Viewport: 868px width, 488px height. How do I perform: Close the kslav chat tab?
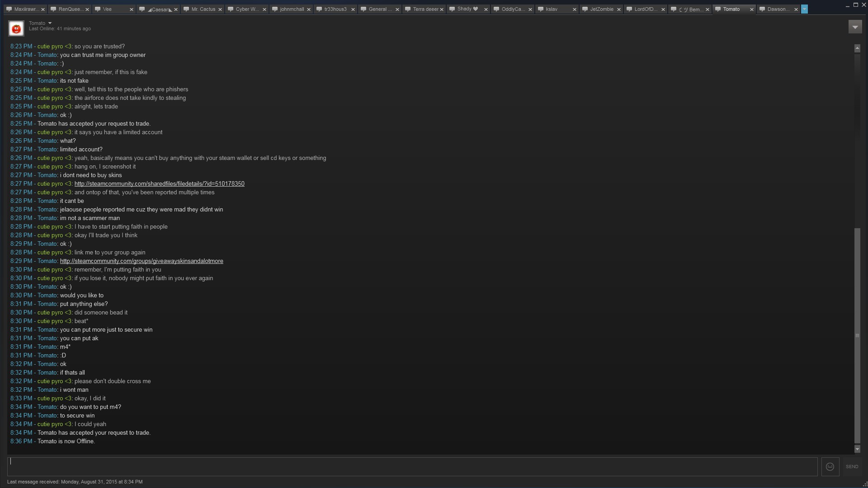pos(575,9)
